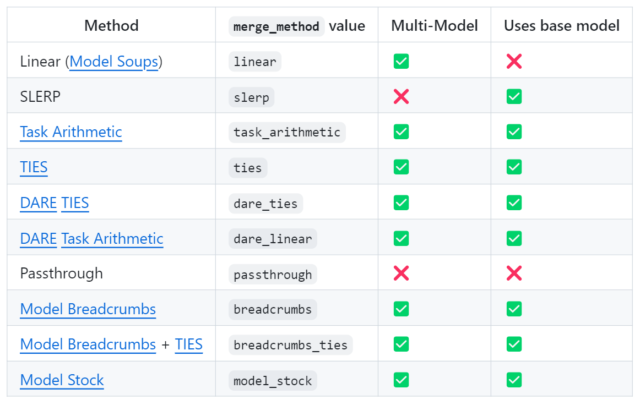Viewport: 640px width, 405px height.
Task: Open the Model Stock link
Action: [62, 380]
